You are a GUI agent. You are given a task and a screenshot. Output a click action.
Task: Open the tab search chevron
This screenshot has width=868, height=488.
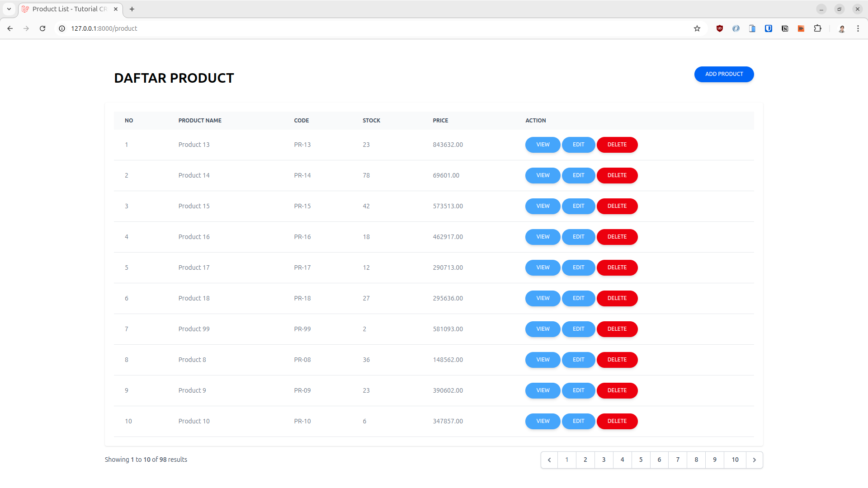click(x=8, y=9)
